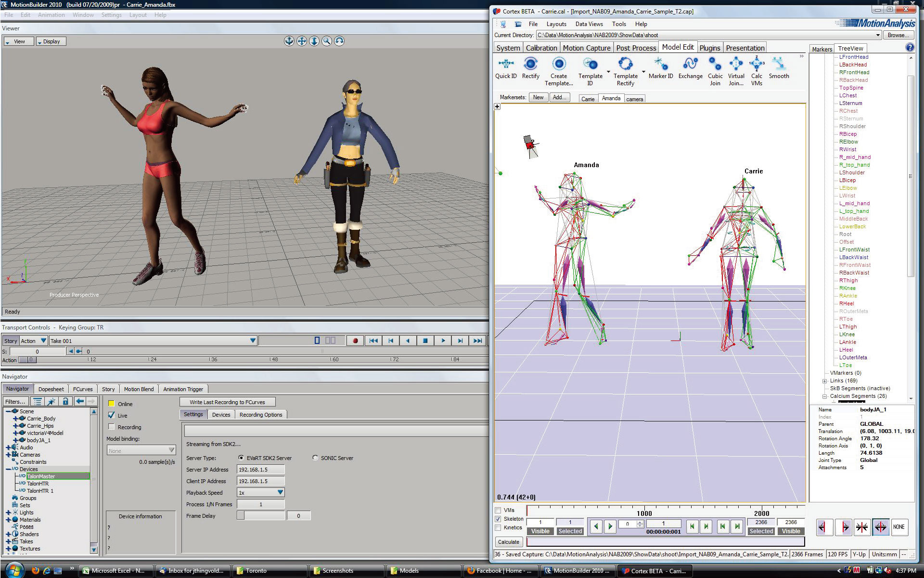Toggle the Skeleton checkbox in Cortex
924x578 pixels.
point(498,519)
